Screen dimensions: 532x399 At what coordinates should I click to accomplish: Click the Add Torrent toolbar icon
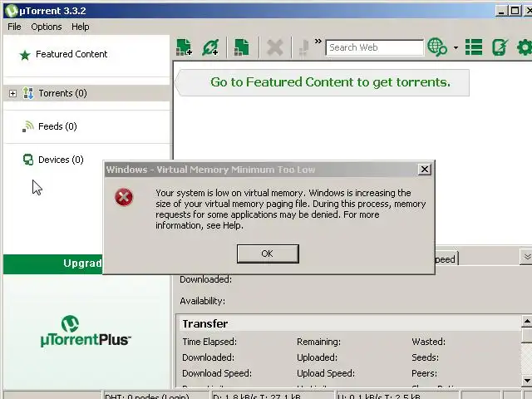click(185, 47)
